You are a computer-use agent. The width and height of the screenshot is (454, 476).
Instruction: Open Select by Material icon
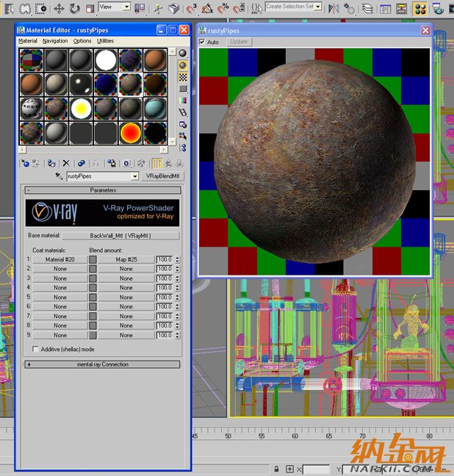(182, 136)
